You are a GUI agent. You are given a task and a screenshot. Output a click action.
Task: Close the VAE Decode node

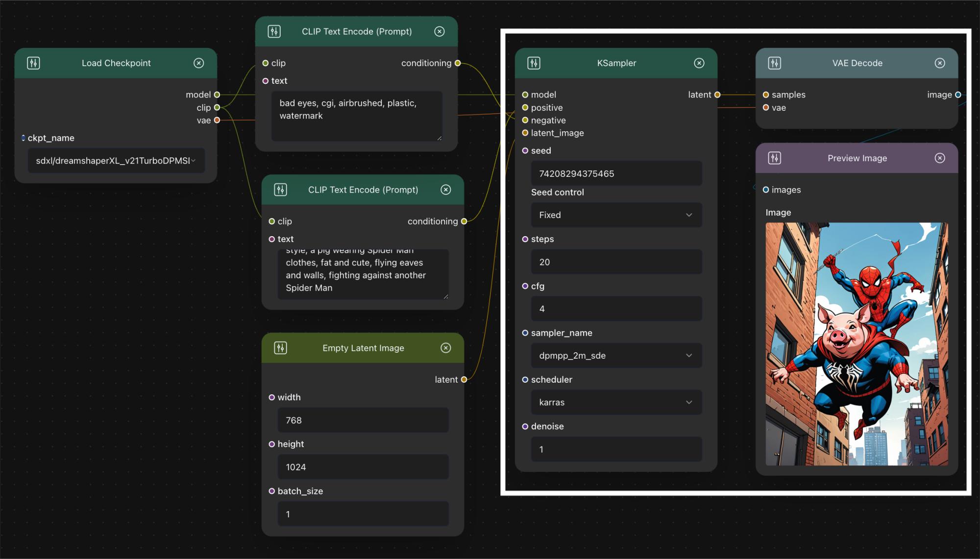pyautogui.click(x=940, y=63)
